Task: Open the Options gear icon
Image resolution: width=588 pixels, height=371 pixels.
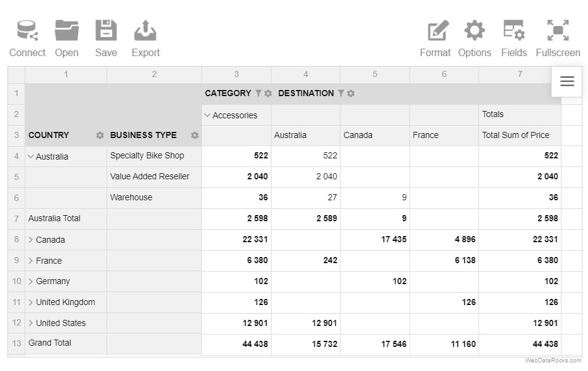Action: (x=475, y=30)
